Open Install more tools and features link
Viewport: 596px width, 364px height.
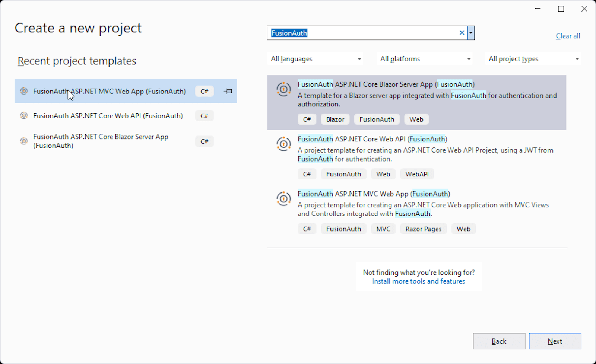pyautogui.click(x=418, y=281)
